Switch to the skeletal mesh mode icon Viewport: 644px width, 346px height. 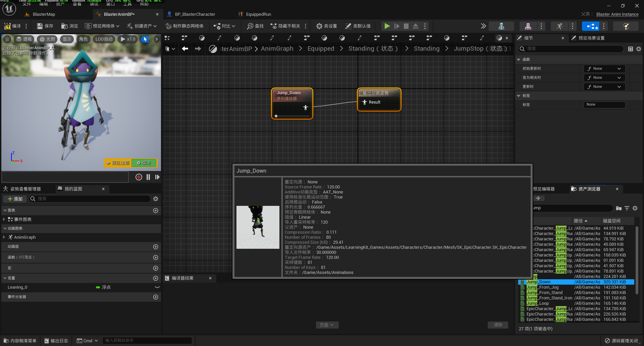pyautogui.click(x=528, y=26)
